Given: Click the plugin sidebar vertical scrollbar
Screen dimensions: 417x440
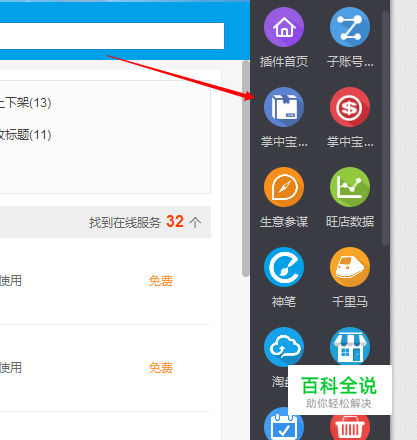Looking at the screenshot, I should (x=385, y=128).
